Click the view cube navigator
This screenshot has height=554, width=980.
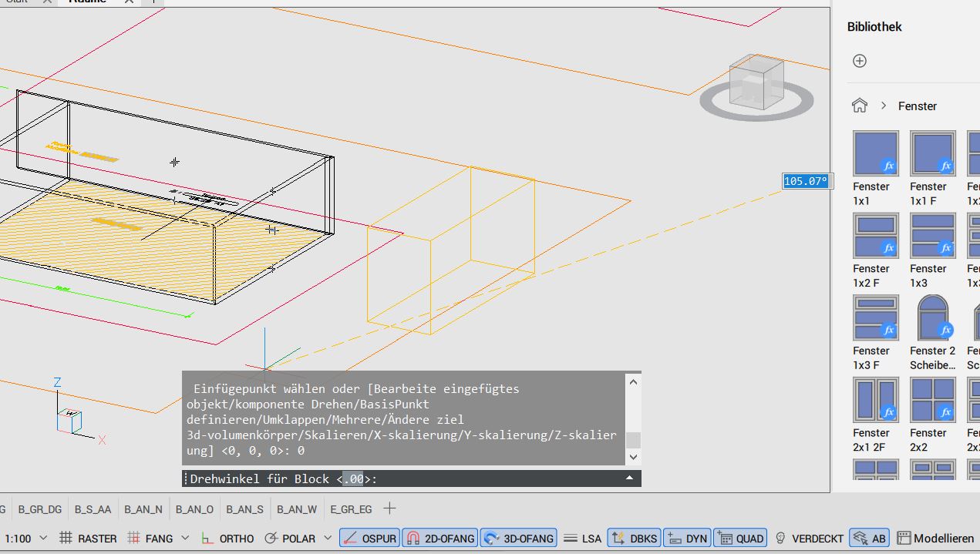pos(756,83)
